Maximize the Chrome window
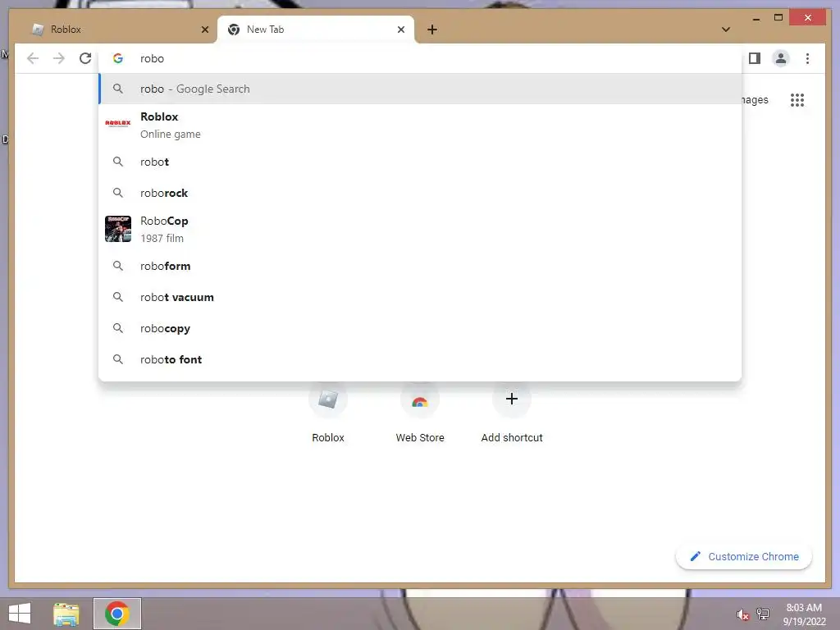 (x=778, y=18)
